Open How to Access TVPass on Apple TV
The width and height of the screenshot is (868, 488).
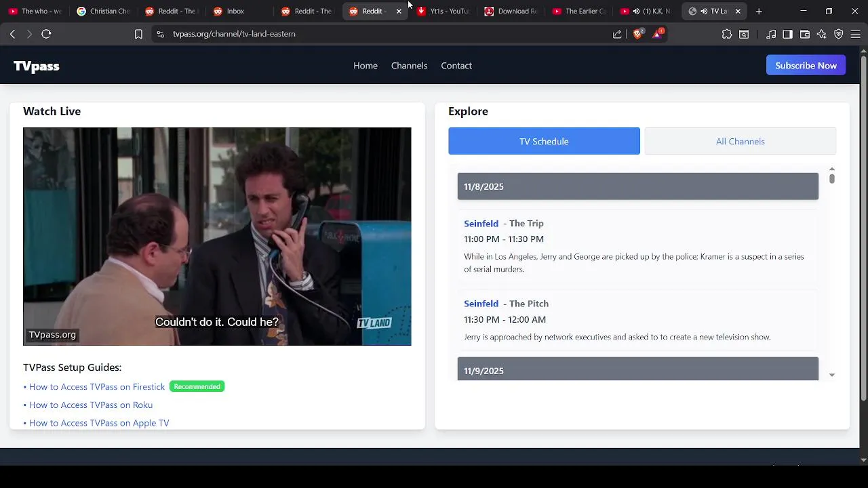[x=99, y=423]
